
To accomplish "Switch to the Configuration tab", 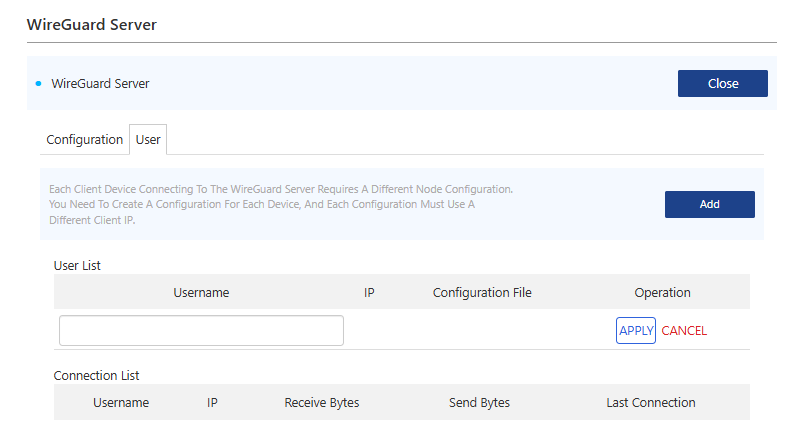I will (85, 140).
